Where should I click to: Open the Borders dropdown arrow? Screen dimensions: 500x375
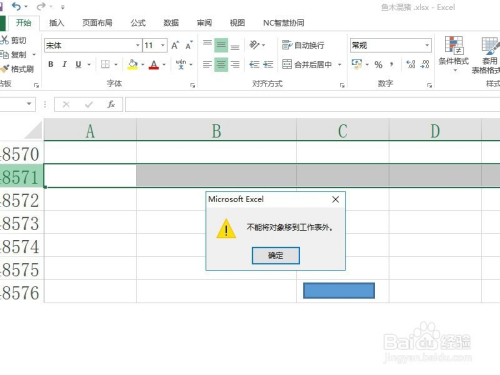coord(116,64)
